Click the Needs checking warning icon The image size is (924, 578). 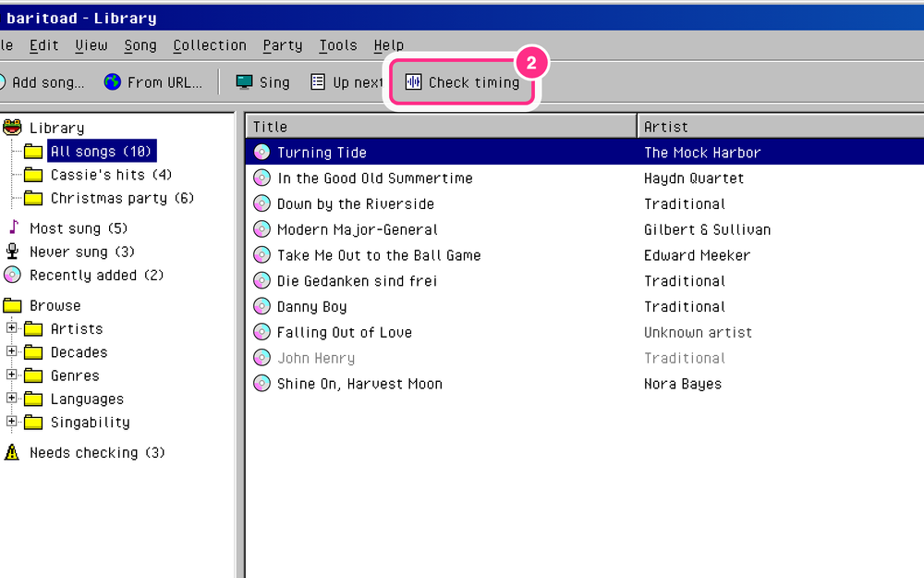[12, 452]
